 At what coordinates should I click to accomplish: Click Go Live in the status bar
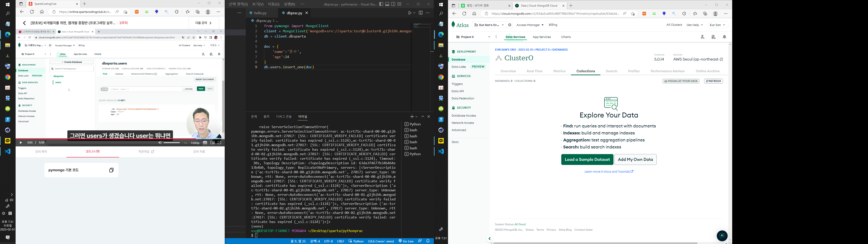pos(406,241)
